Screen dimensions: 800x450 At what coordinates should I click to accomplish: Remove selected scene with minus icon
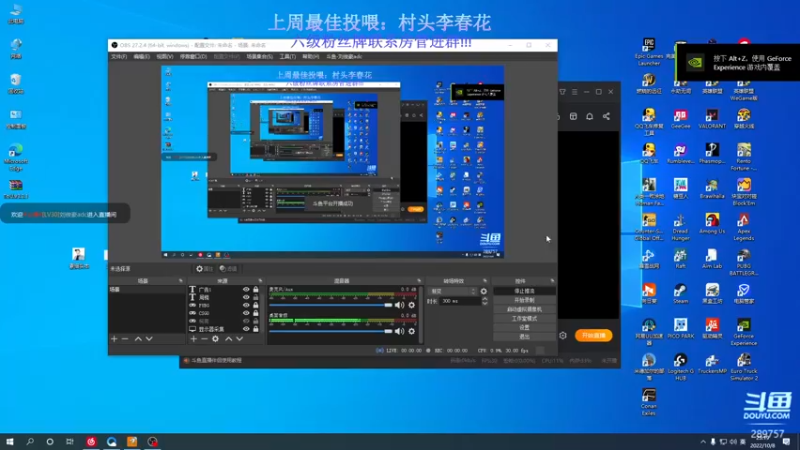tap(126, 339)
